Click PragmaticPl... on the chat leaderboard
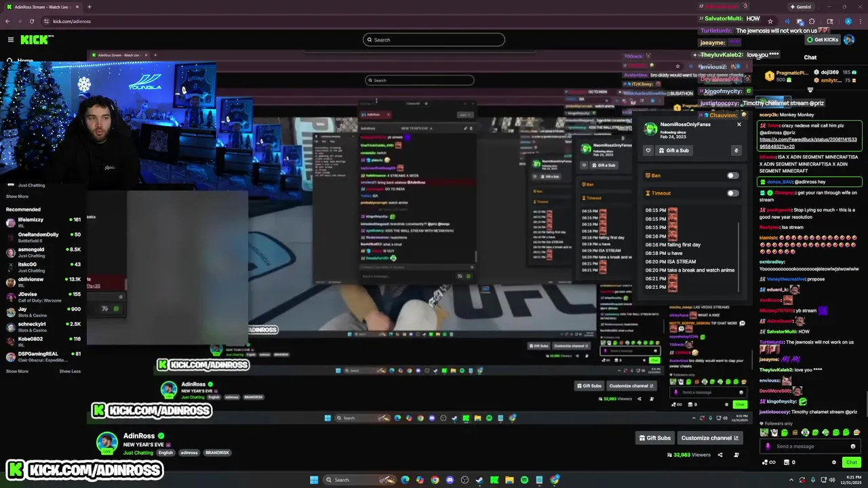The width and height of the screenshot is (868, 488). 792,73
